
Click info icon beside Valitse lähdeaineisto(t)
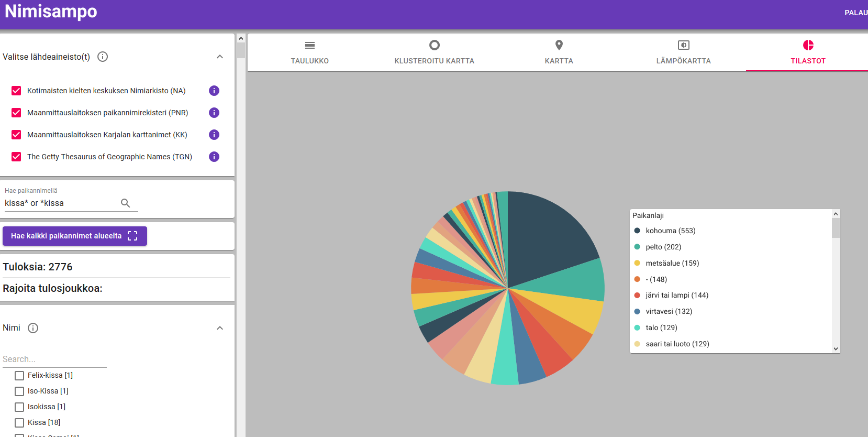(x=103, y=57)
